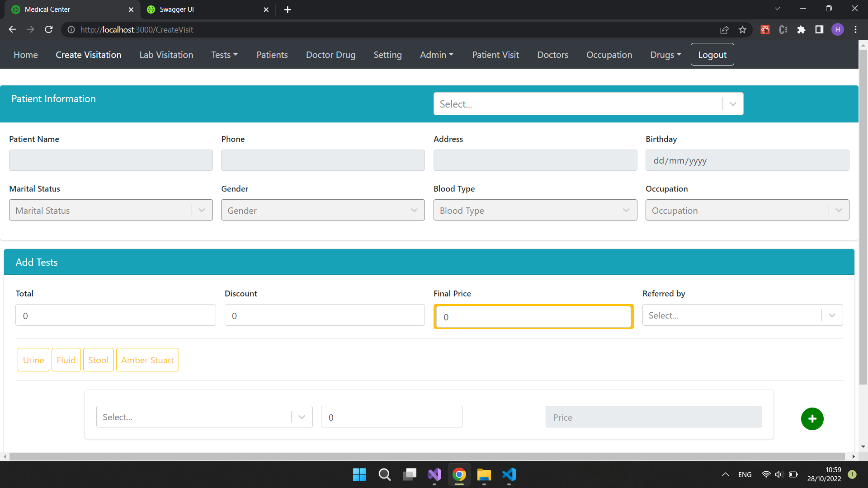Click the vertical page scrollbar

coord(863,217)
